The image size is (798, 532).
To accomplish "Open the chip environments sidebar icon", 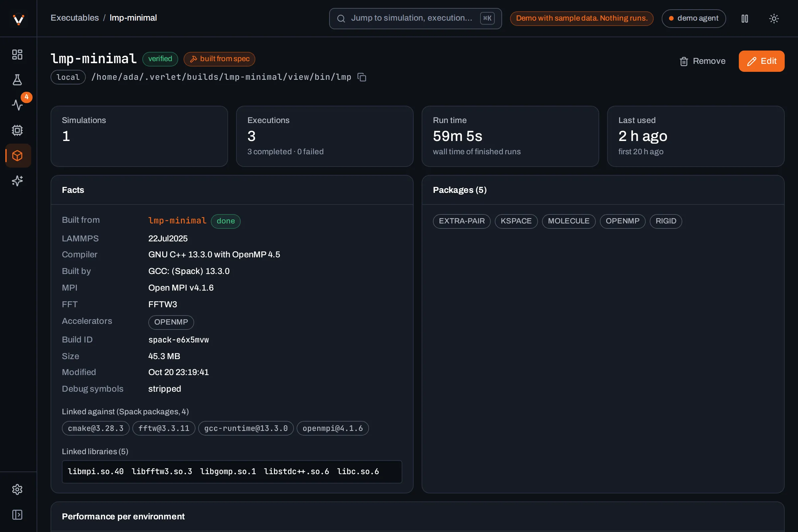I will tap(17, 130).
